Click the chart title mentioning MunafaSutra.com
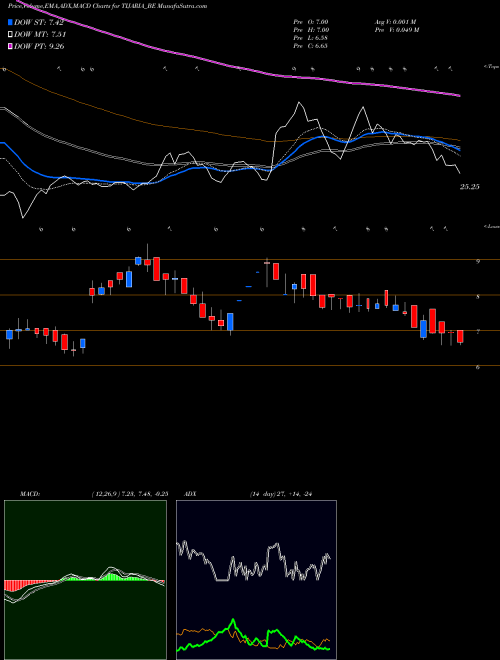Viewport: 500px width, 660px height. coord(107,6)
